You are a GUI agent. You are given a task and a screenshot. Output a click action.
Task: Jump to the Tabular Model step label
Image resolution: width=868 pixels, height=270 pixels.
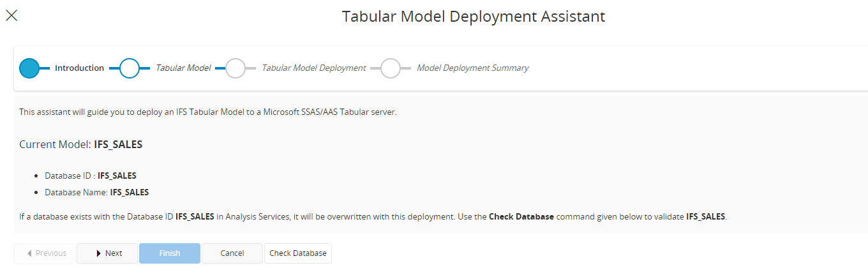(x=183, y=68)
